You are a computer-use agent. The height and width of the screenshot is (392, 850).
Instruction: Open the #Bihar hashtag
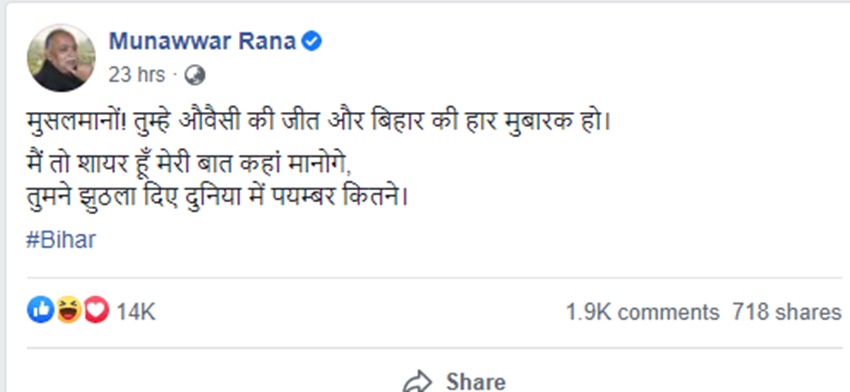tap(61, 240)
